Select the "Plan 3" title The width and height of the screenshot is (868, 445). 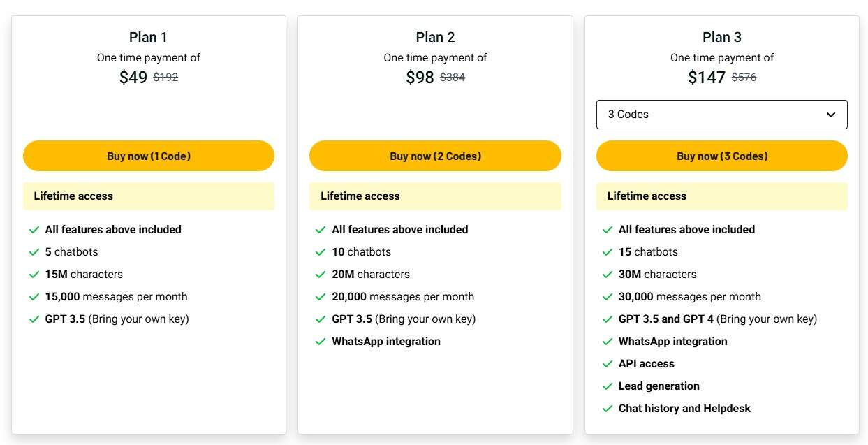(x=722, y=36)
